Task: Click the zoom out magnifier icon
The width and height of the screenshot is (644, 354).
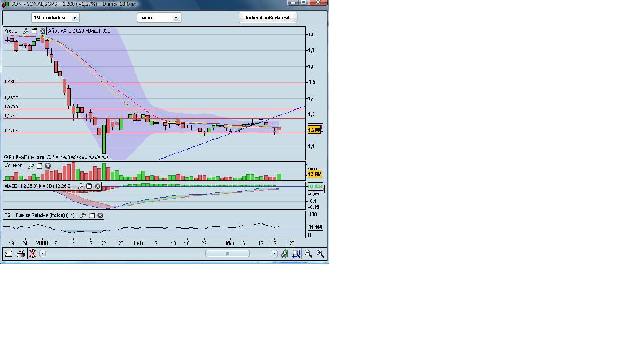Action: click(308, 254)
